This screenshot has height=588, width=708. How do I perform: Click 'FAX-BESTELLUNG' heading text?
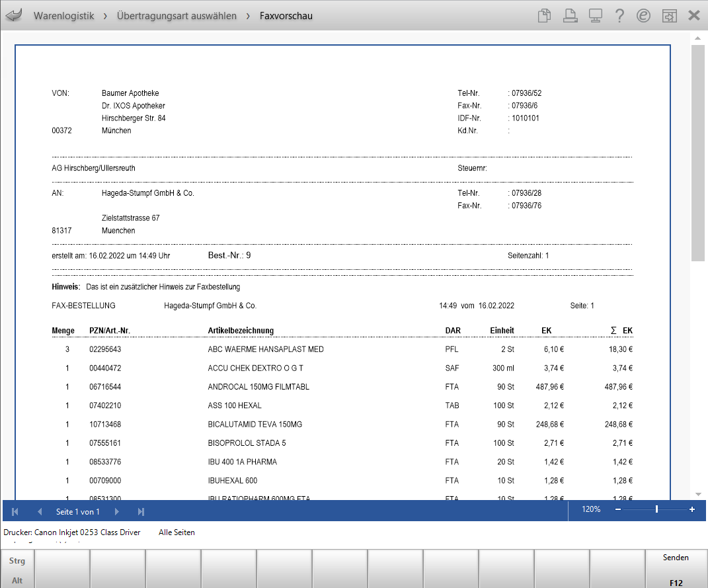[83, 306]
